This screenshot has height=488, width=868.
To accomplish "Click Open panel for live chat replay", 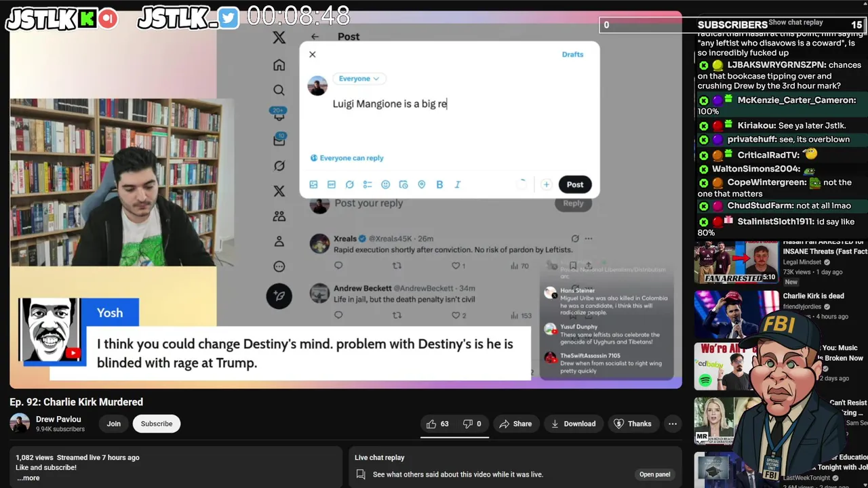I will 654,474.
